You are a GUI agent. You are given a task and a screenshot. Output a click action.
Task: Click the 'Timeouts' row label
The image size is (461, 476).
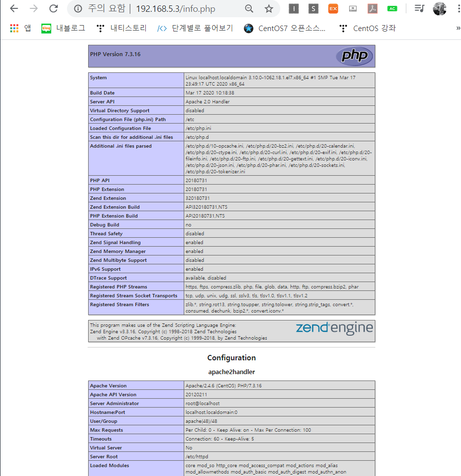[x=101, y=439]
